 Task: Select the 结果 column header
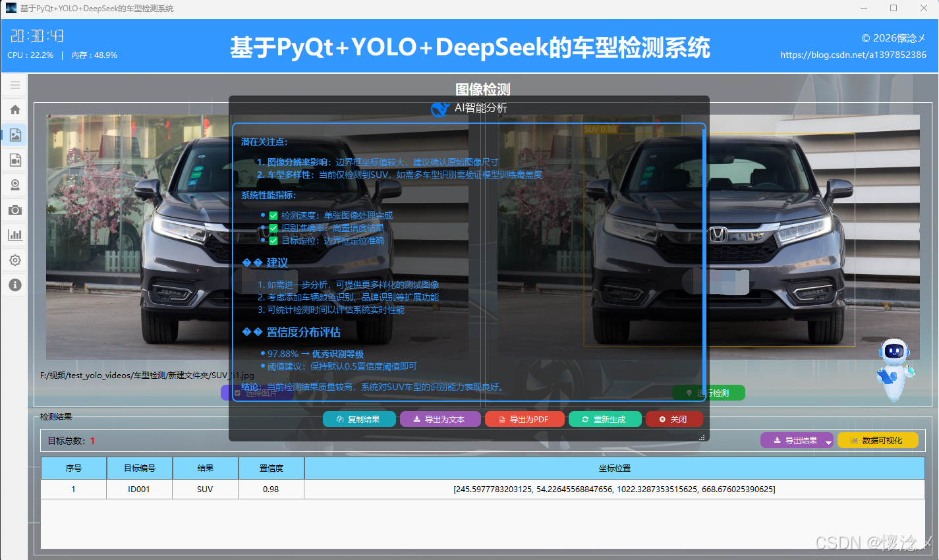click(206, 468)
